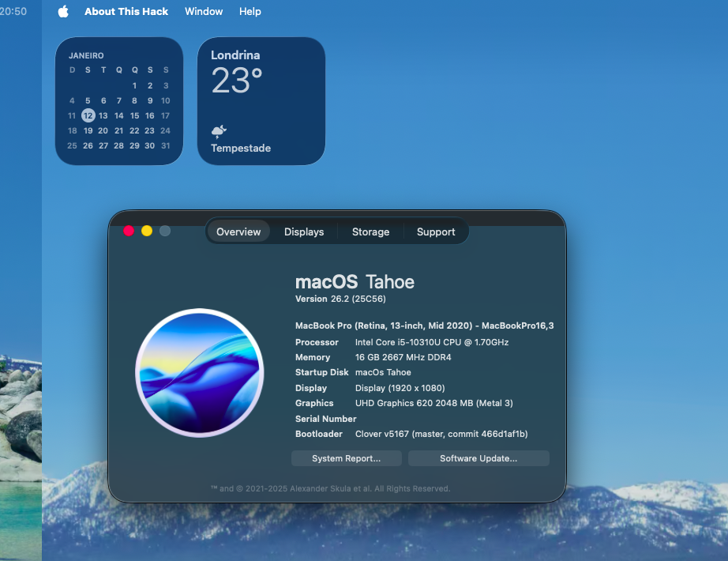
Task: Select the Overview tab
Action: tap(238, 232)
